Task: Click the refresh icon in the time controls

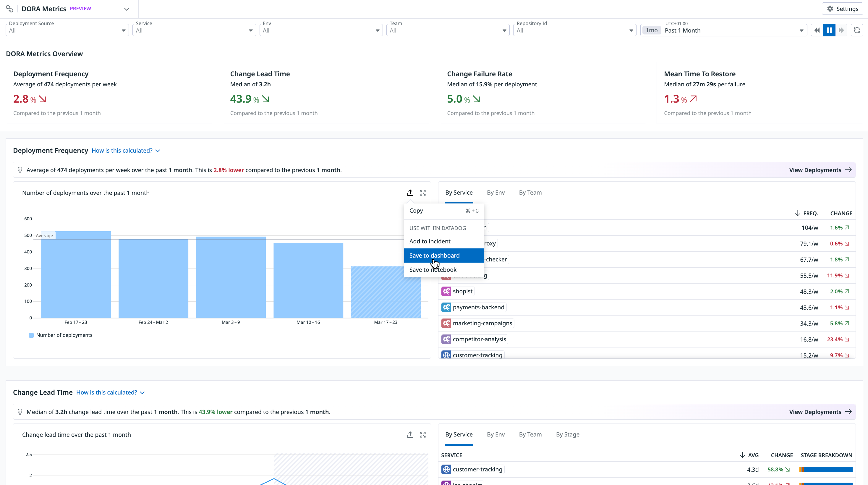Action: click(857, 30)
